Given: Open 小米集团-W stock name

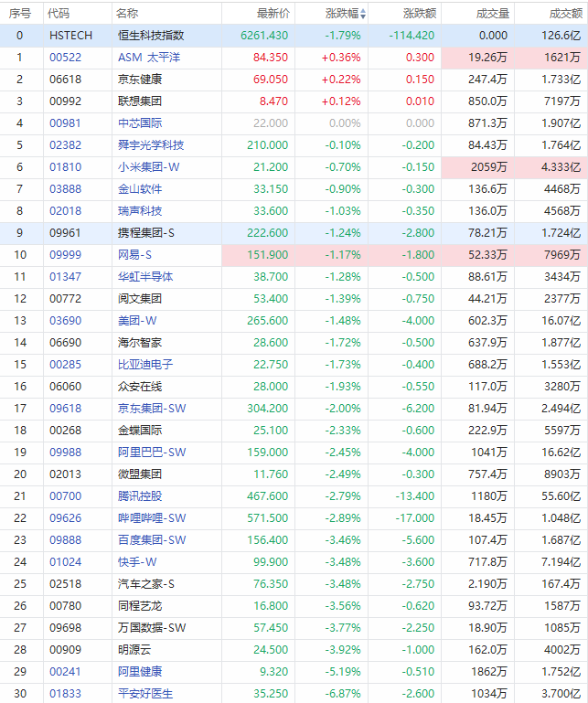Looking at the screenshot, I should (148, 167).
